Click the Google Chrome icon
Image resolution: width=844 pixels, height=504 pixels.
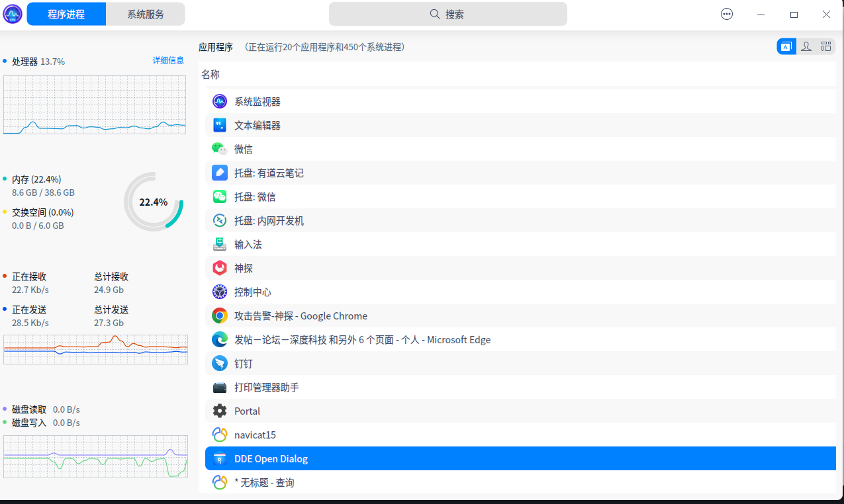pos(220,315)
